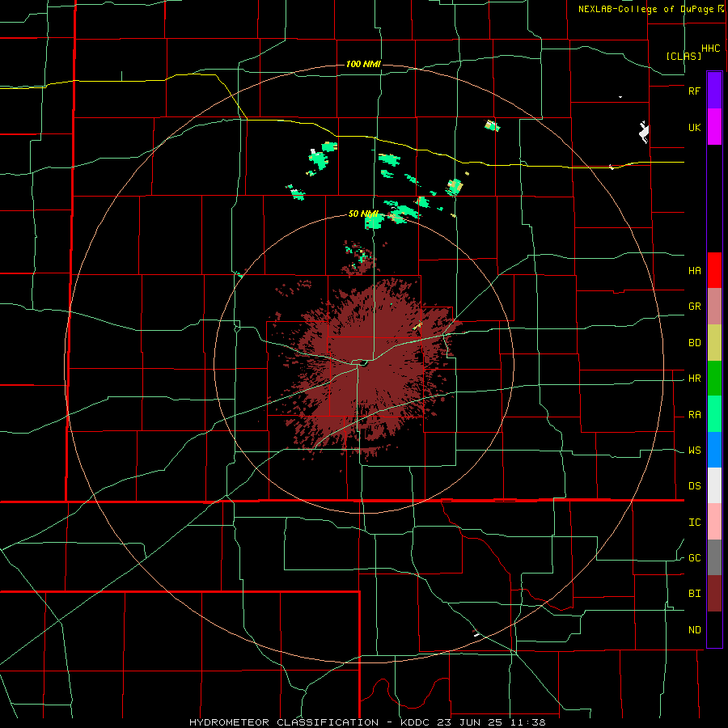Viewport: 728px width, 728px height.
Task: Click the 100 NMI range ring label
Action: point(363,64)
